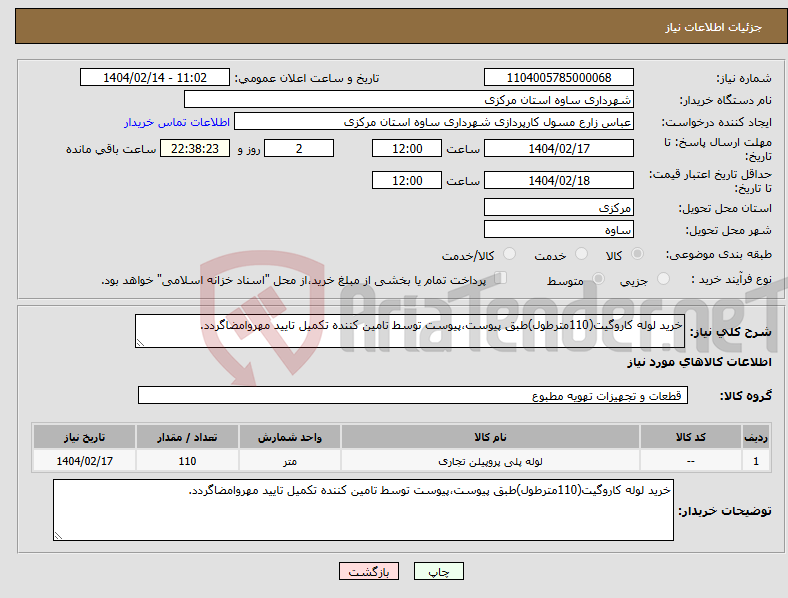This screenshot has height=598, width=788.
Task: Click the announcement date field 1404/02/14 - 11:02
Action: [x=155, y=77]
